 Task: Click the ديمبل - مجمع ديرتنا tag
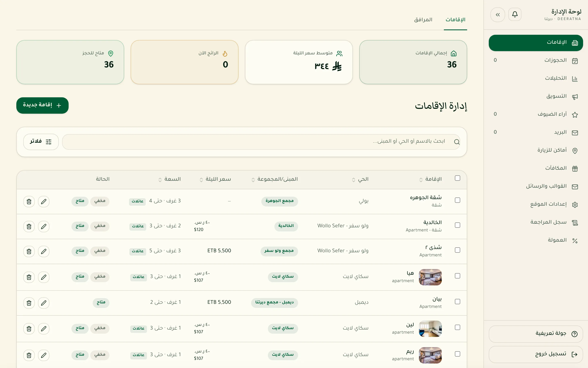[x=275, y=303]
